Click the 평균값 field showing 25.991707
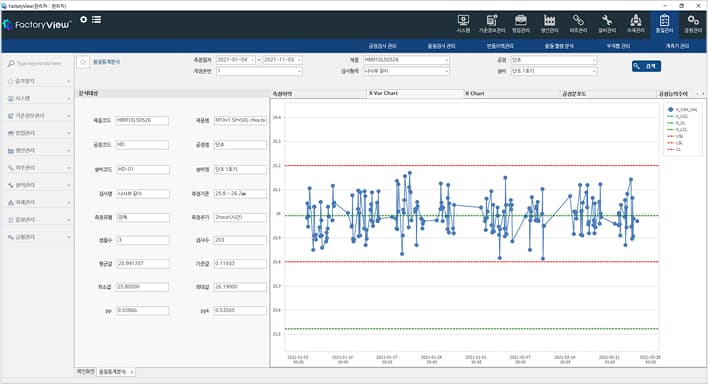This screenshot has height=384, width=708. (143, 263)
